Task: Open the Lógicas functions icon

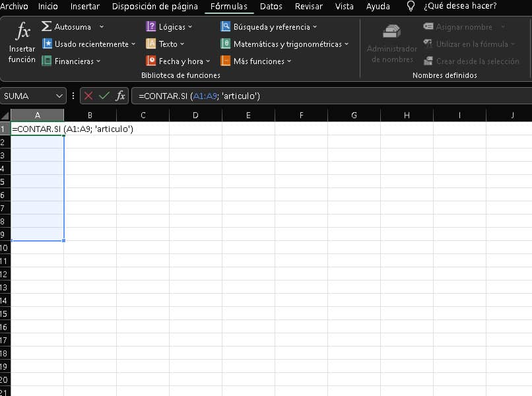Action: point(151,27)
